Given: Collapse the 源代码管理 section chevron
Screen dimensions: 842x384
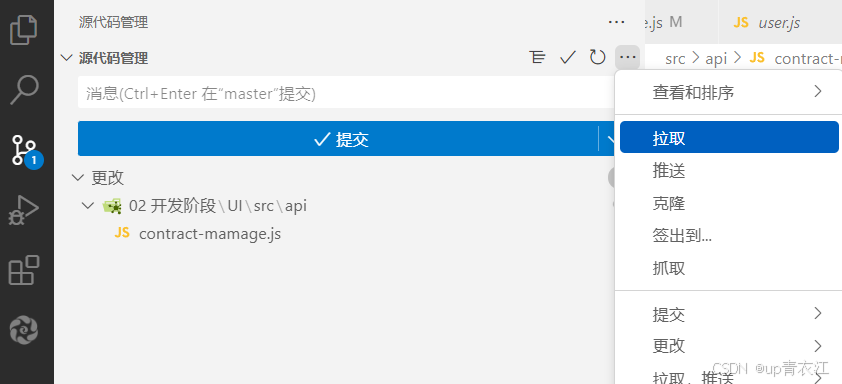Looking at the screenshot, I should (x=67, y=57).
